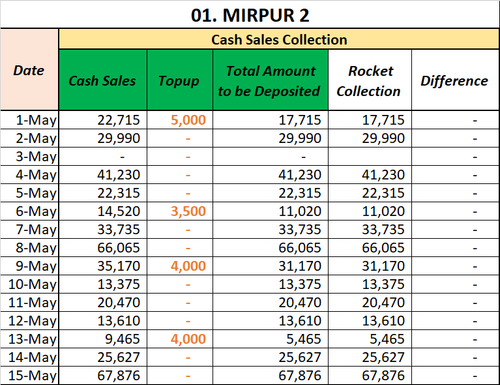Image resolution: width=500 pixels, height=385 pixels.
Task: Select the Date column header
Action: click(29, 70)
